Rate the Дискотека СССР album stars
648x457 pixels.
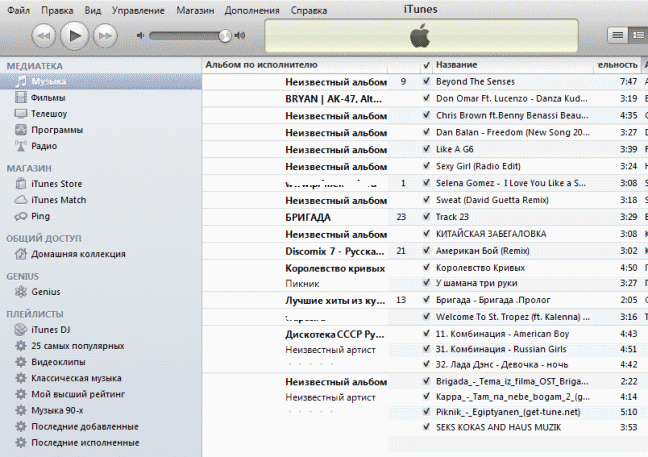point(311,364)
